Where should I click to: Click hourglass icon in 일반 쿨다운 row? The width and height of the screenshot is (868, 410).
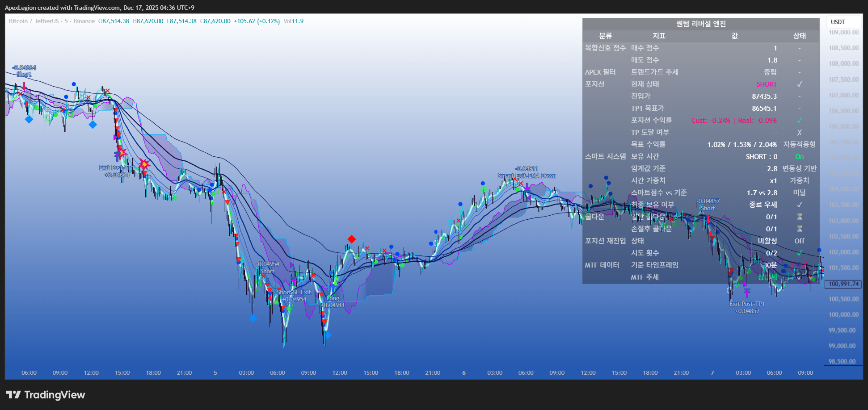click(799, 217)
